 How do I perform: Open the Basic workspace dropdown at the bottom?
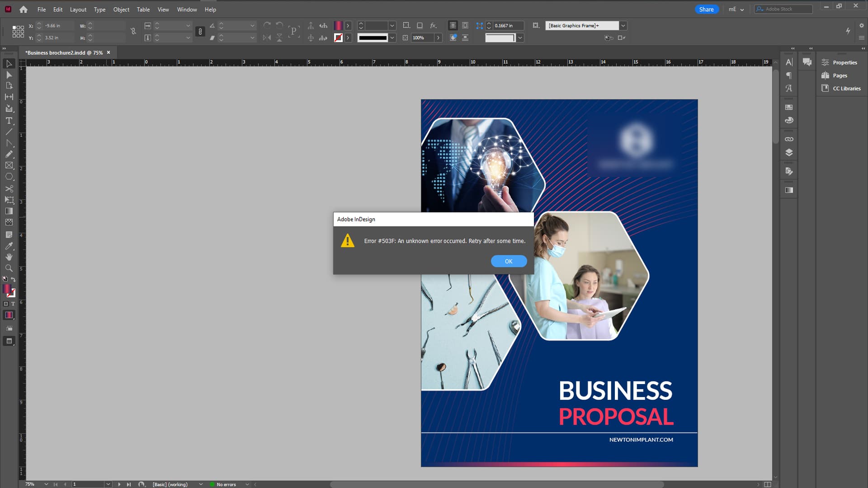pos(201,484)
